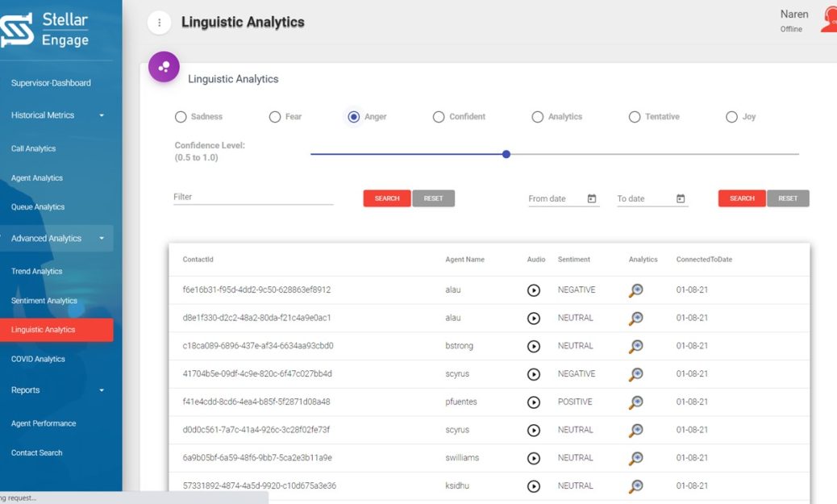
Task: Play audio for contact d0d0c561
Action: (533, 431)
